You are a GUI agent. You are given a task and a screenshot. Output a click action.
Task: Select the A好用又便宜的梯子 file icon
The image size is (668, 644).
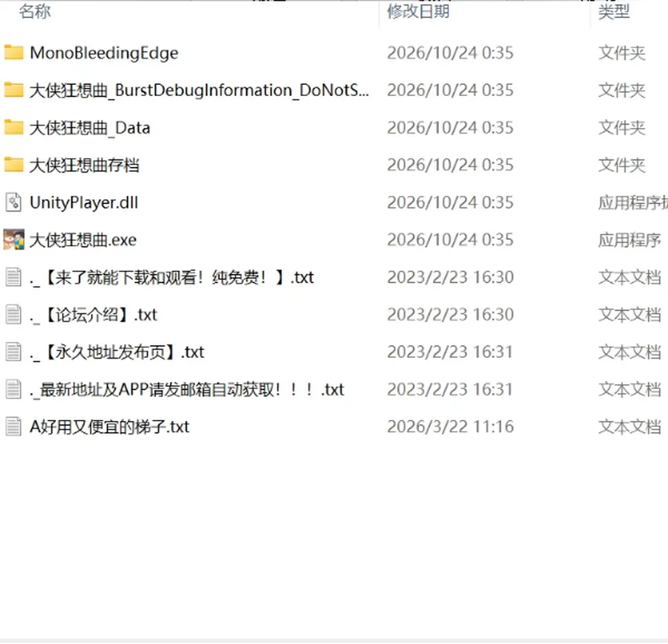point(14,427)
